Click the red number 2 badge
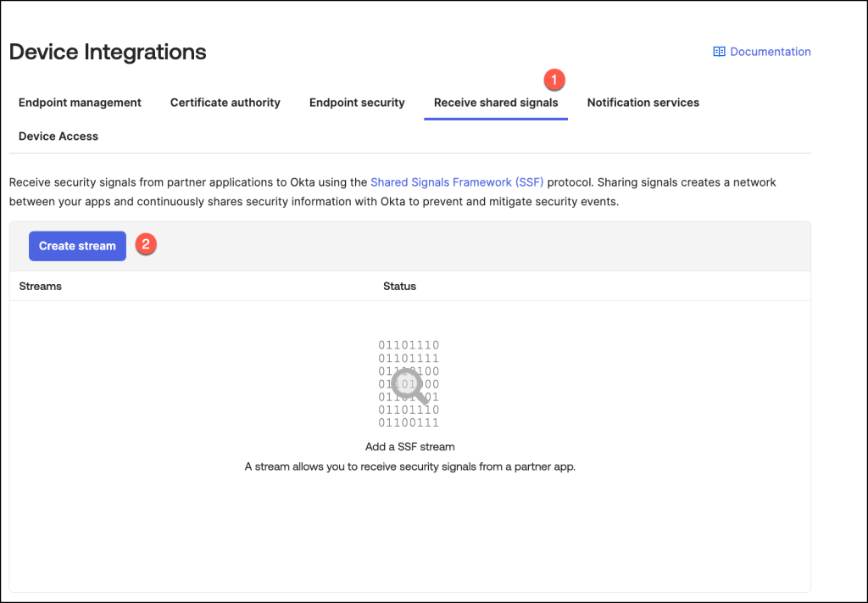This screenshot has width=868, height=603. [146, 244]
